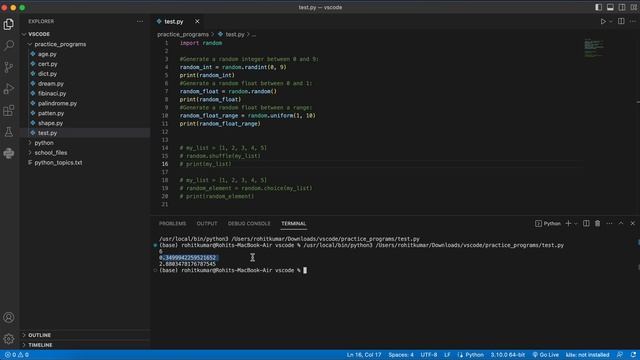The height and width of the screenshot is (360, 640).
Task: Open the Search view in activity bar
Action: [9, 45]
